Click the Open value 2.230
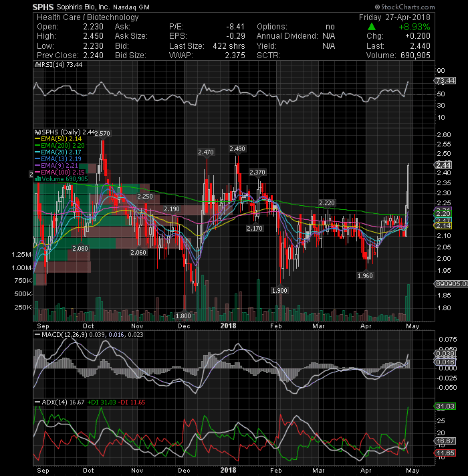 tap(93, 27)
